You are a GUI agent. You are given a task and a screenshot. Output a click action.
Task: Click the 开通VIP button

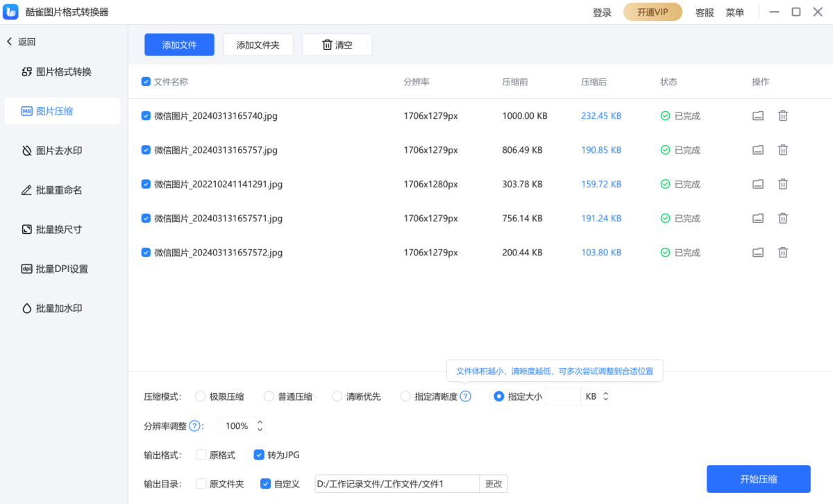(653, 12)
